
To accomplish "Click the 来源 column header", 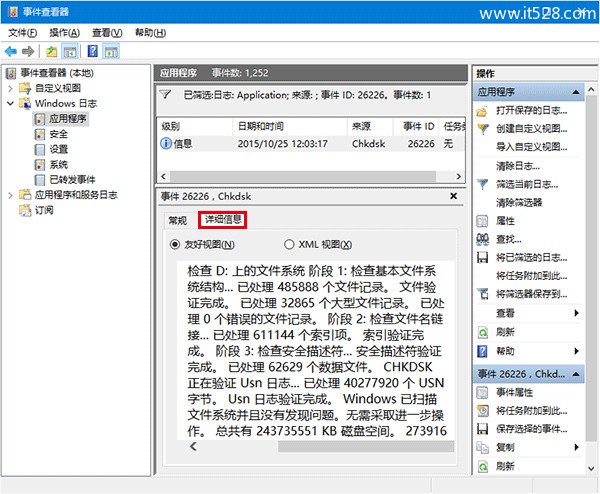I will pos(370,126).
